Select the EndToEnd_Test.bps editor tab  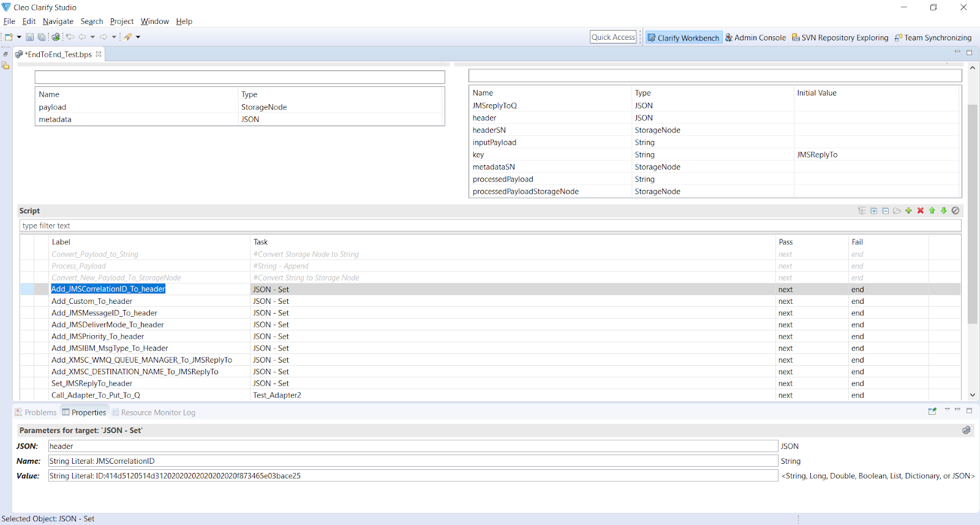pos(58,54)
